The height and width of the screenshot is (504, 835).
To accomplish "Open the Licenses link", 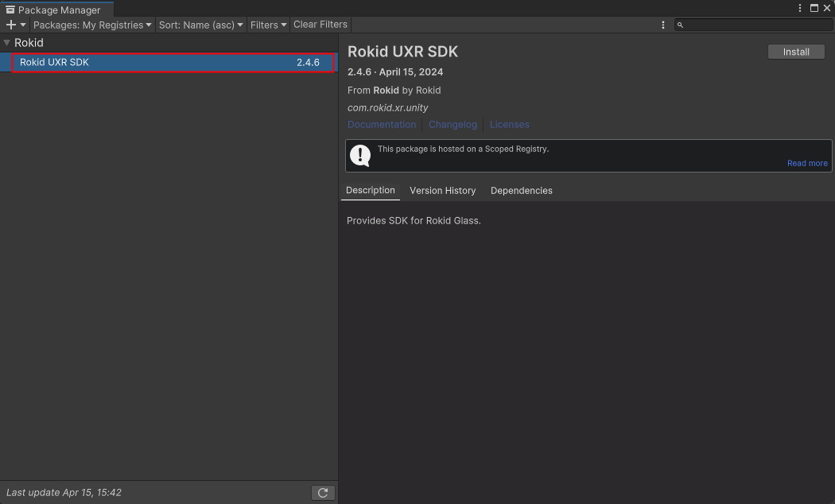I will pyautogui.click(x=509, y=125).
